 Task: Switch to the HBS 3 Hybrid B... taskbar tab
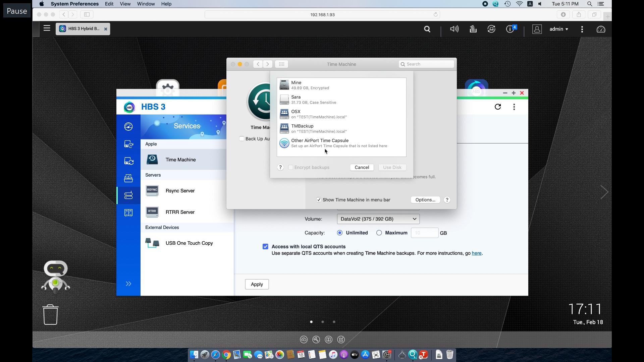coord(83,29)
